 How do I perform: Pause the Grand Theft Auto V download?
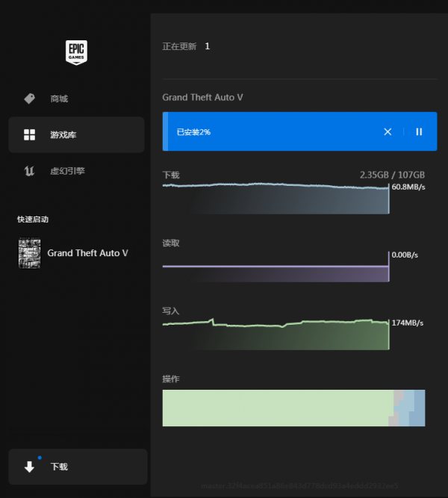coord(419,131)
